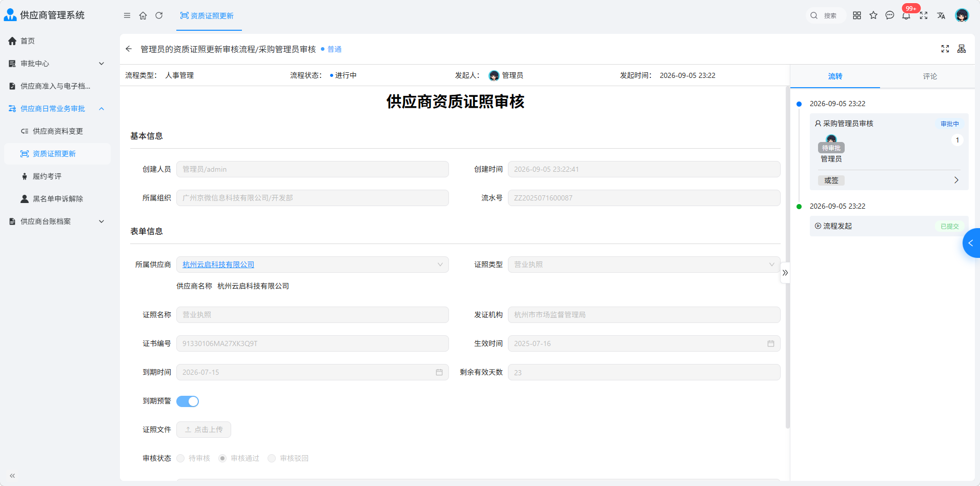Open 黑名单申诉解除 in sidebar
Screen dimensions: 980x486
click(57, 199)
